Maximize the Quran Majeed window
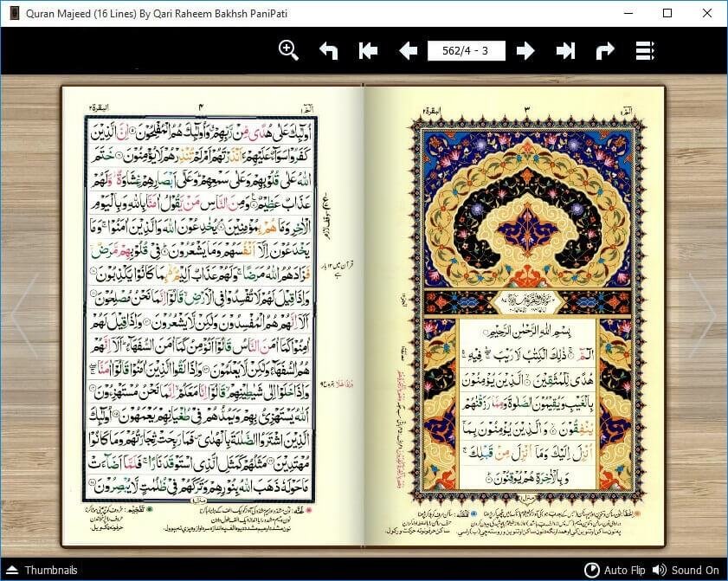 click(667, 13)
